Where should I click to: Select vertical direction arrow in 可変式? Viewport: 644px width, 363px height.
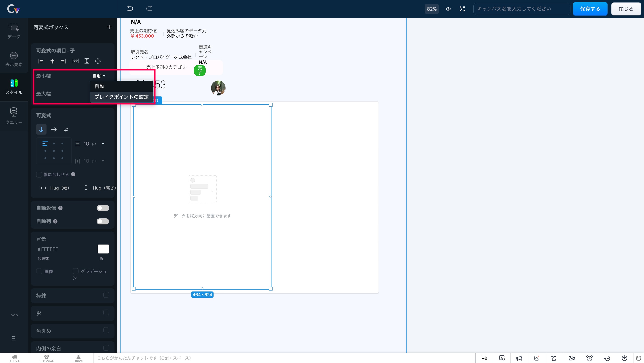41,129
